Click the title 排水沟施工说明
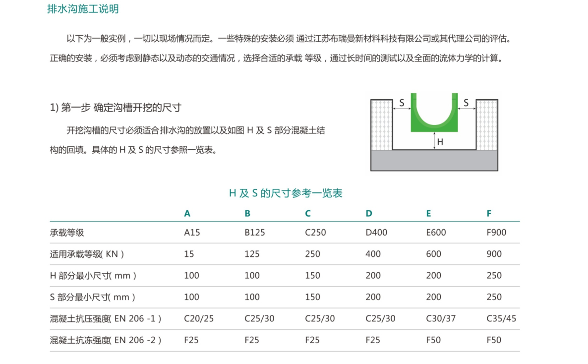The width and height of the screenshot is (588, 364). click(83, 8)
